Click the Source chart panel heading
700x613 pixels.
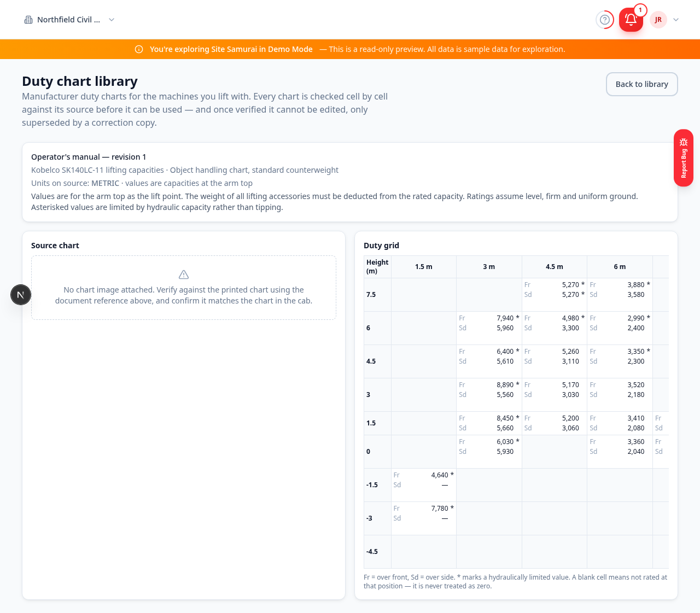point(55,246)
